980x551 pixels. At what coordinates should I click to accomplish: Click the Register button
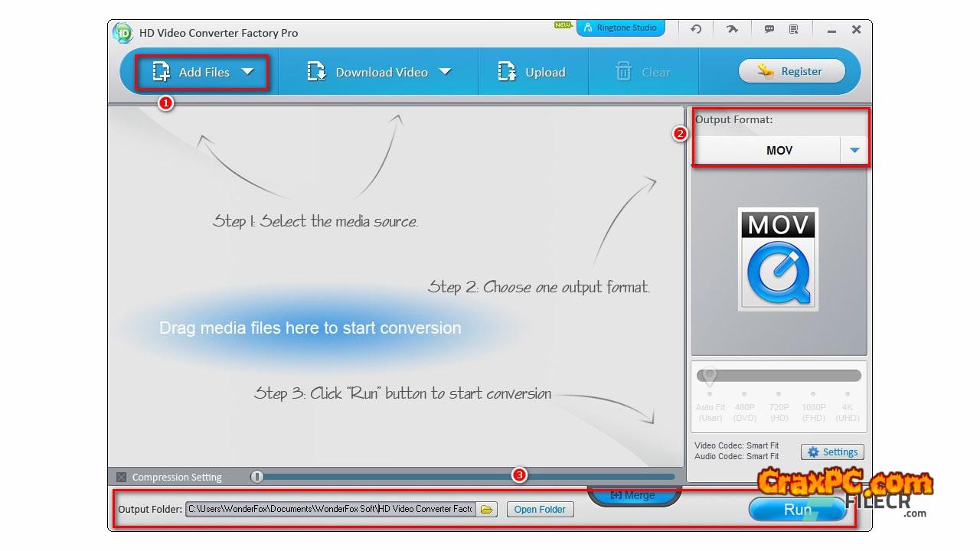(792, 71)
